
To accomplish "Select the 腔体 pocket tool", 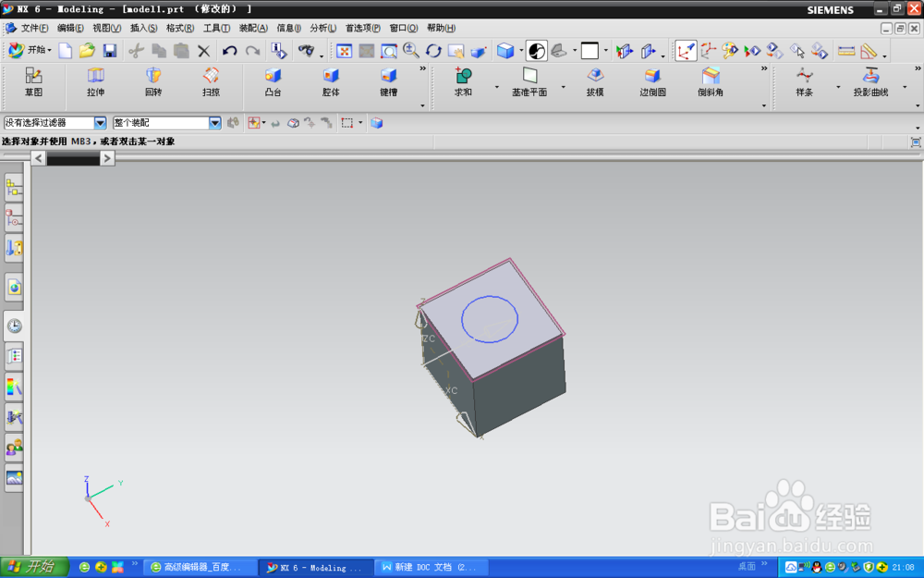I will (x=331, y=82).
